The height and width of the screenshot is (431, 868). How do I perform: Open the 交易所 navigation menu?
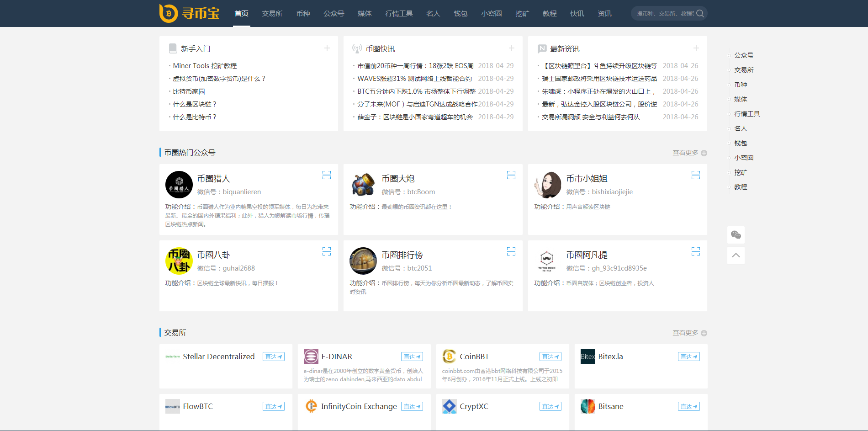pyautogui.click(x=272, y=13)
